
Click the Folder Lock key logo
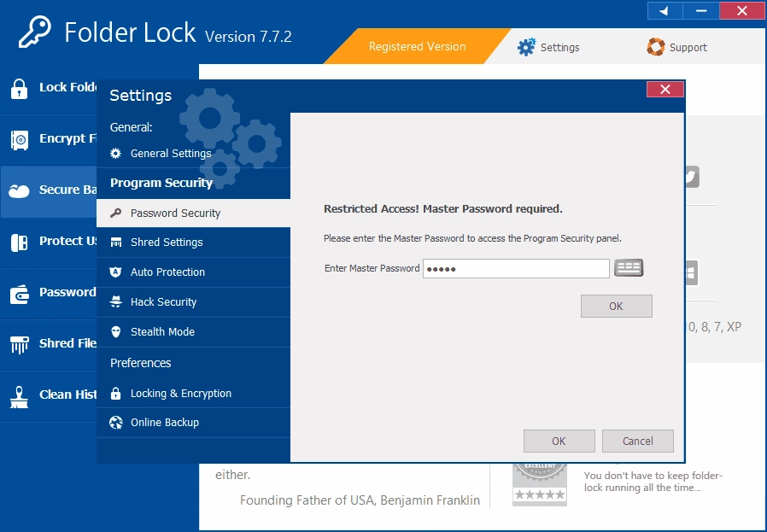point(35,32)
